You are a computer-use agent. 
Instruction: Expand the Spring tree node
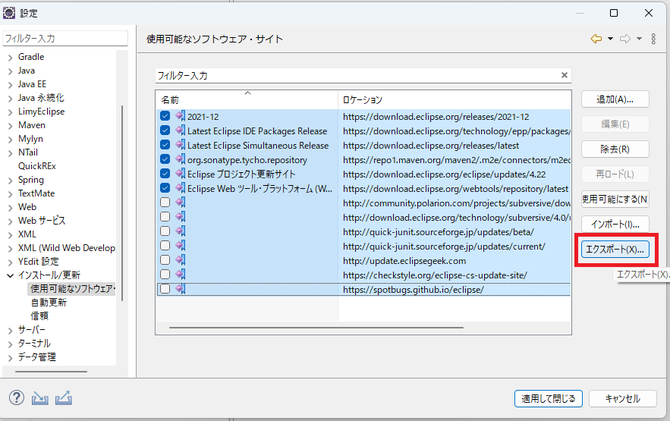pos(10,180)
